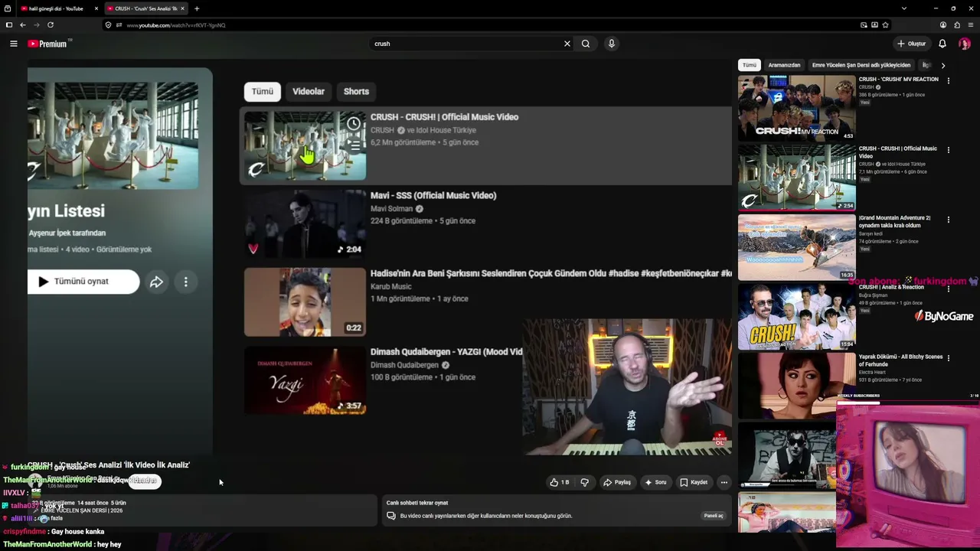
Task: Share the playlist with arrow icon
Action: point(156,282)
